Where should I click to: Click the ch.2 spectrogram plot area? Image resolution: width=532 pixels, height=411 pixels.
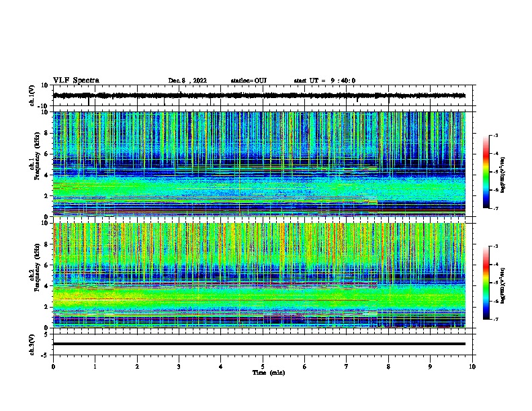259,275
